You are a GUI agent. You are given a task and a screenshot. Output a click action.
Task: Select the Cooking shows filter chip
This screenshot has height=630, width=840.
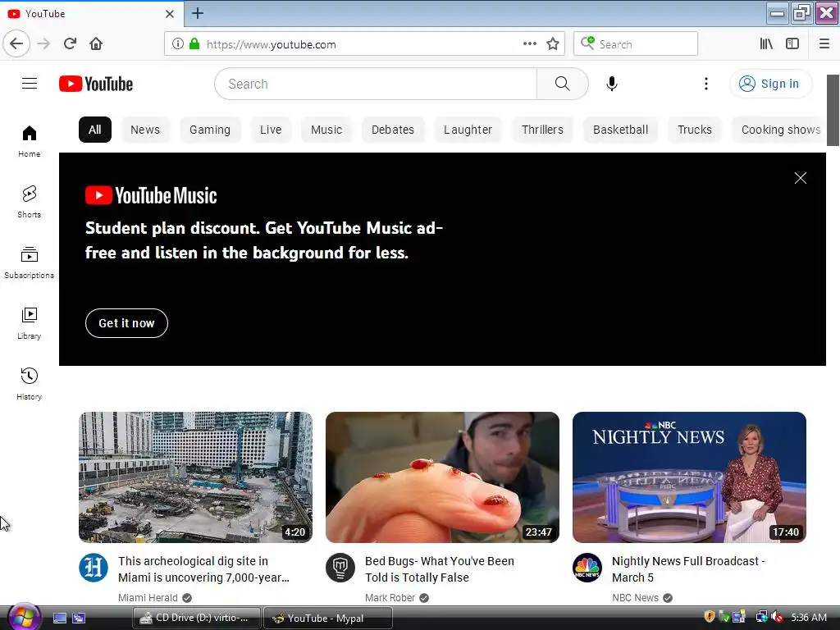tap(779, 130)
